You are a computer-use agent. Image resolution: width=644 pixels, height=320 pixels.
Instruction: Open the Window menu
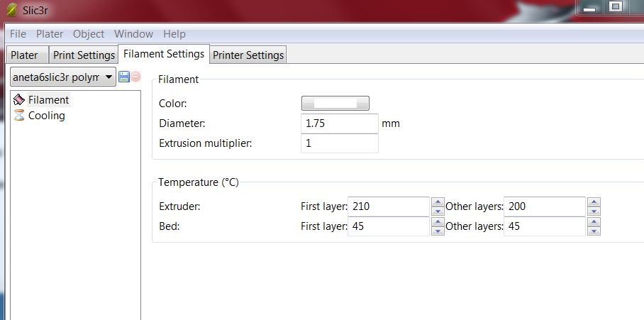click(x=133, y=33)
